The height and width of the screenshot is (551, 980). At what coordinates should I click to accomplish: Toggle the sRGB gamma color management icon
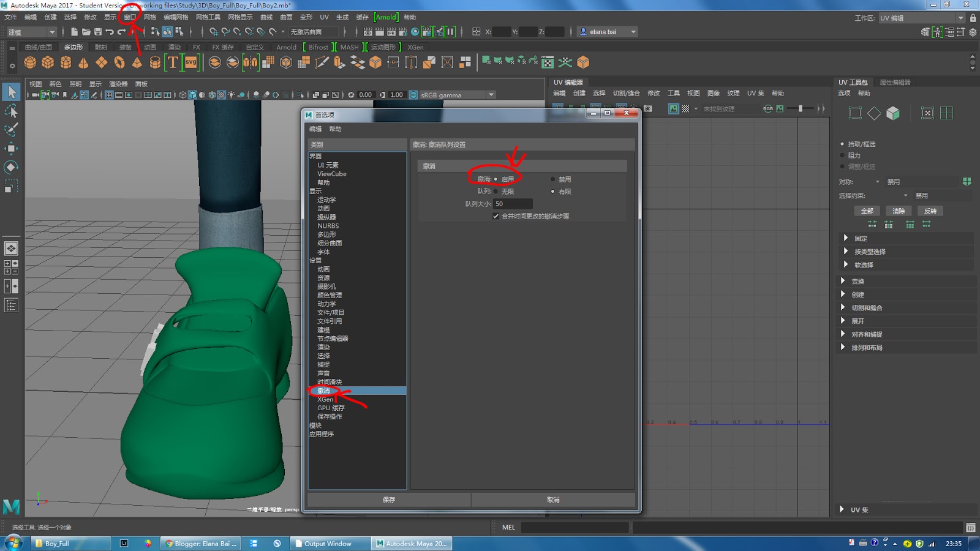coord(413,95)
